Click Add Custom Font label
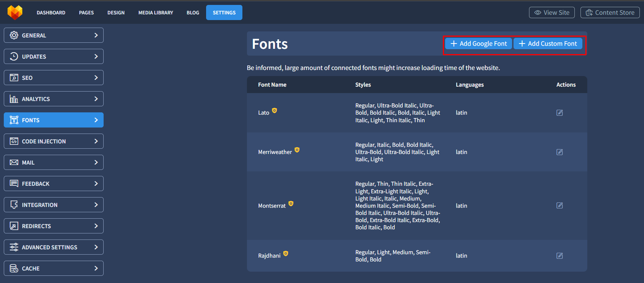Screen dimensions: 644x283 pos(552,44)
